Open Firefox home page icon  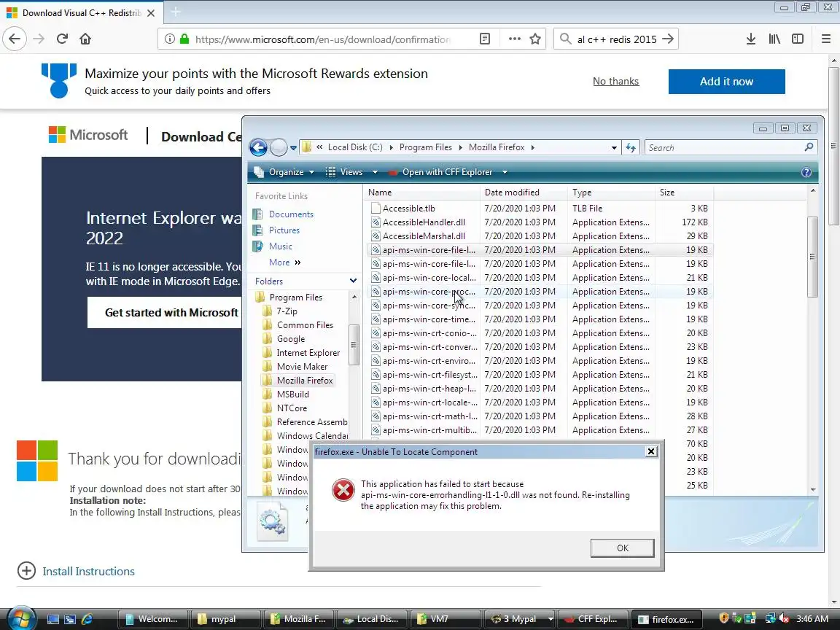[85, 39]
